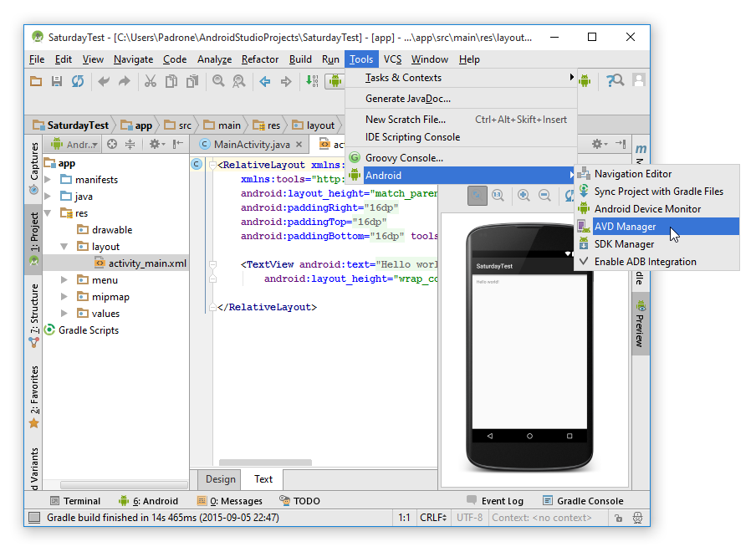Expand the java folder
The height and width of the screenshot is (547, 756).
tap(48, 197)
